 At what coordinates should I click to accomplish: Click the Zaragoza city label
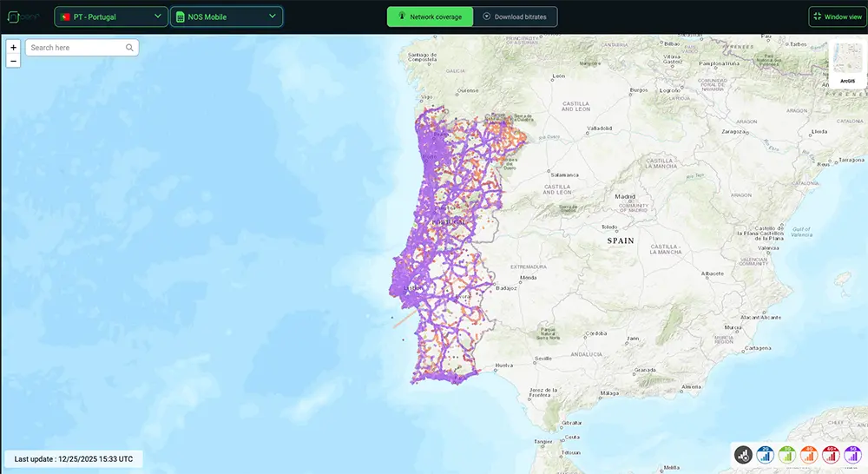pos(734,132)
